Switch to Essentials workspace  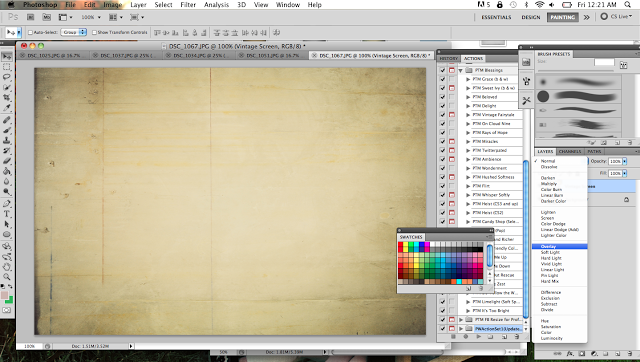(496, 17)
